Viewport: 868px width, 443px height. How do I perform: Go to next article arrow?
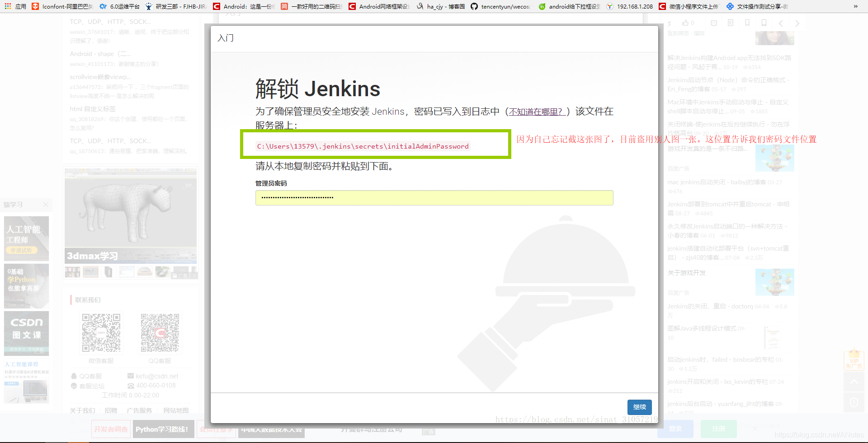(797, 23)
